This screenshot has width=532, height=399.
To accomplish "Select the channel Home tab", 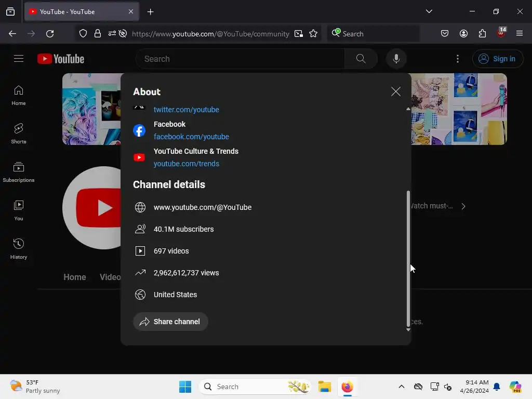I will tap(75, 277).
